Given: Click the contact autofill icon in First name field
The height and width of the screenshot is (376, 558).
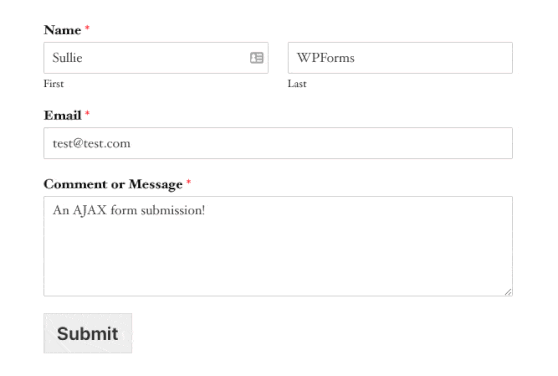Looking at the screenshot, I should [257, 58].
